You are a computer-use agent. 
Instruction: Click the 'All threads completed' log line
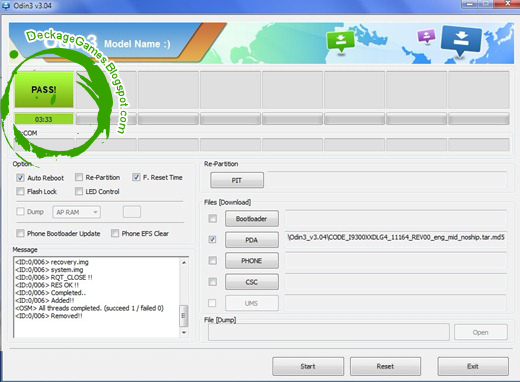(x=89, y=308)
